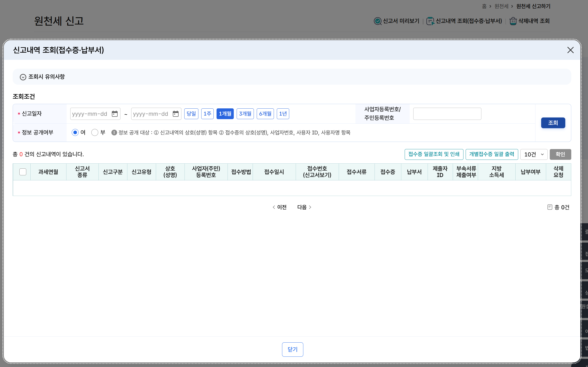Viewport: 588px width, 367px height.
Task: Select the 1주 period option
Action: [x=207, y=114]
